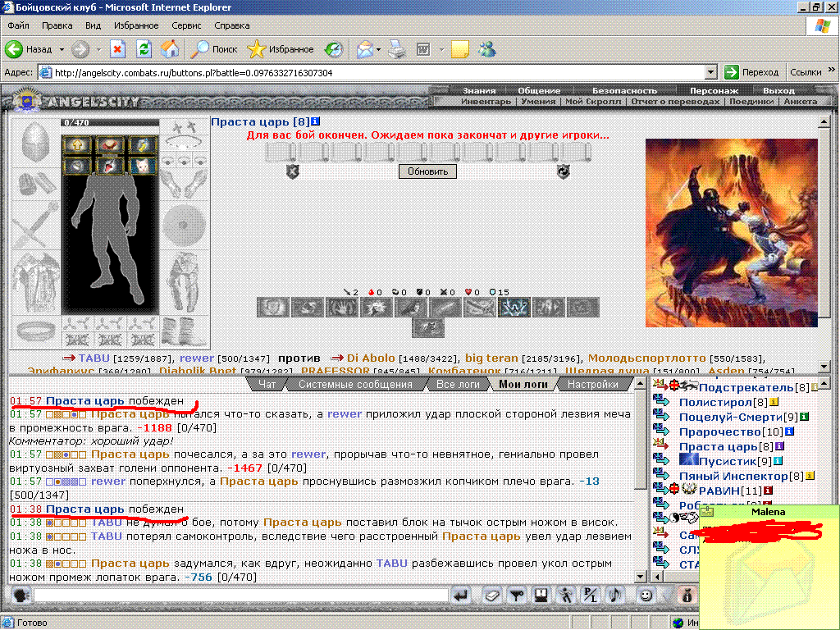Click the browser home toolbar icon
This screenshot has width=840, height=630.
170,49
